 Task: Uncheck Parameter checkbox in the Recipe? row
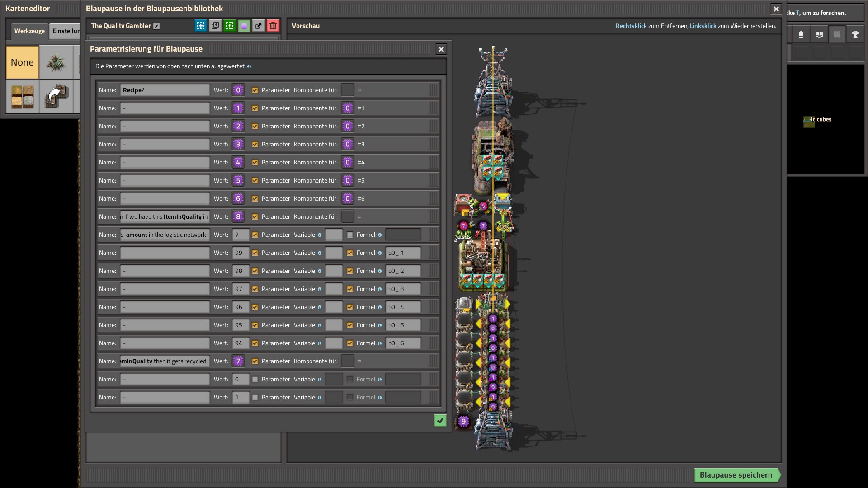coord(255,90)
